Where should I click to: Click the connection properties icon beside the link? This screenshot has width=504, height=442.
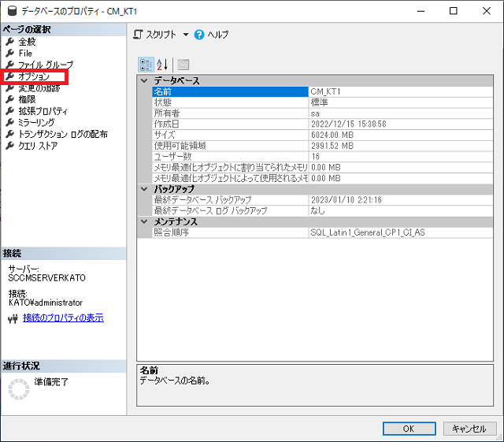tap(12, 318)
